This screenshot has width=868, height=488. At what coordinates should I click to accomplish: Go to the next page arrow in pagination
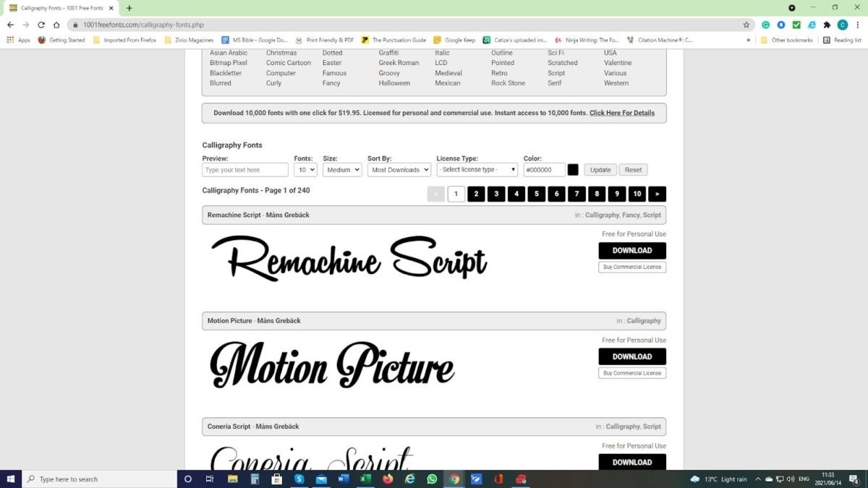[x=657, y=194]
